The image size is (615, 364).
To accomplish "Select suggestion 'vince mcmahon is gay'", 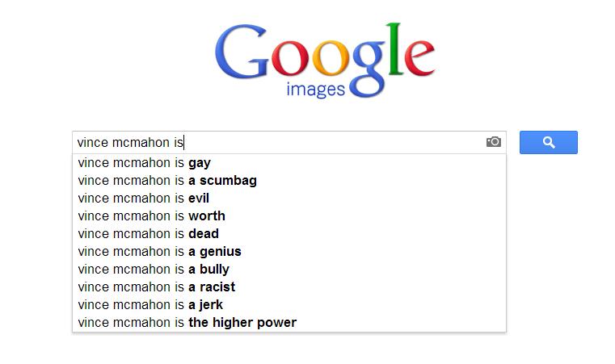I will [x=289, y=162].
